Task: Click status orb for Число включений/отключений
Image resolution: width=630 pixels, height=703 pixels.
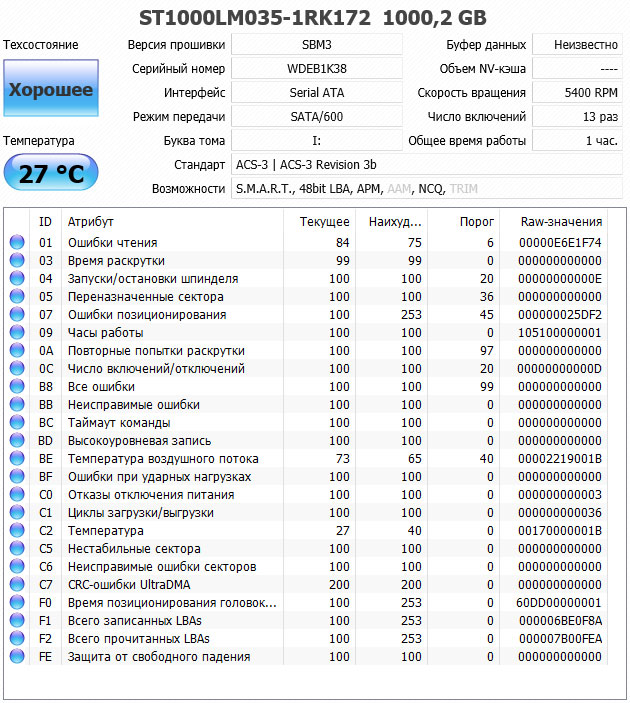Action: tap(17, 368)
